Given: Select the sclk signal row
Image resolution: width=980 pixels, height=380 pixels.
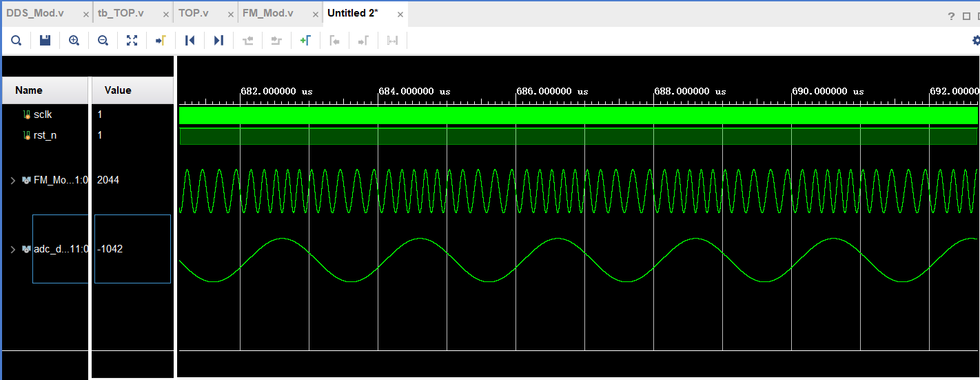Looking at the screenshot, I should [43, 114].
